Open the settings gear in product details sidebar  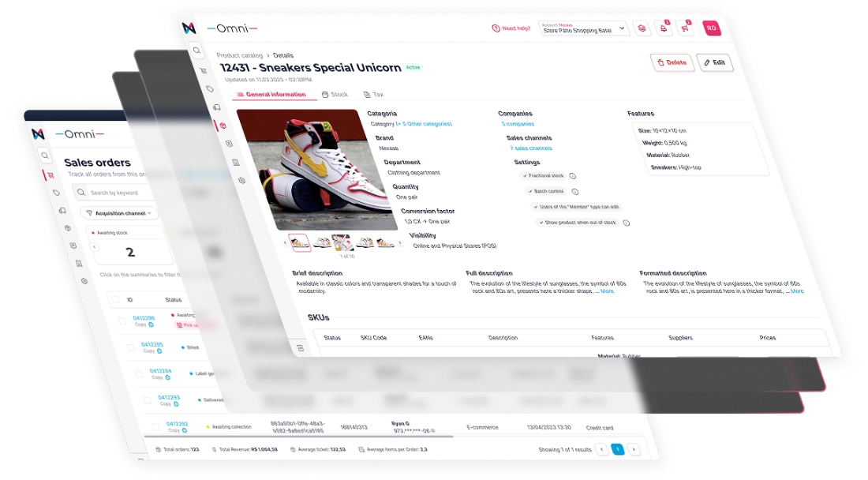point(242,181)
